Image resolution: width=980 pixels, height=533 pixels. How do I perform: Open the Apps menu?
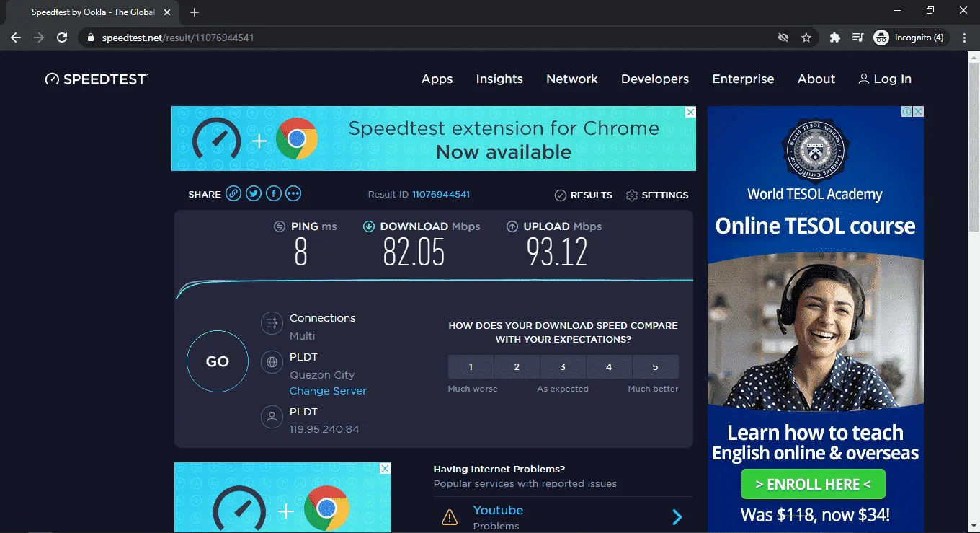(437, 79)
